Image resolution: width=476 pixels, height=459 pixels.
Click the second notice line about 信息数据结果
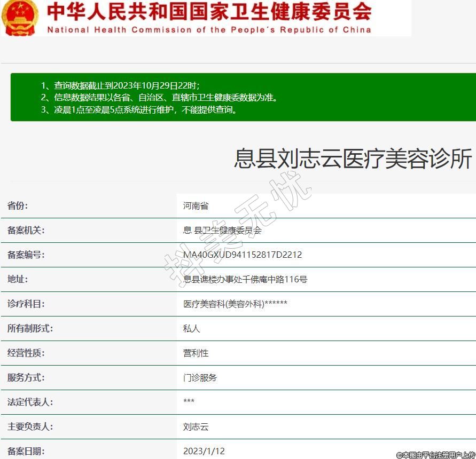coord(159,98)
